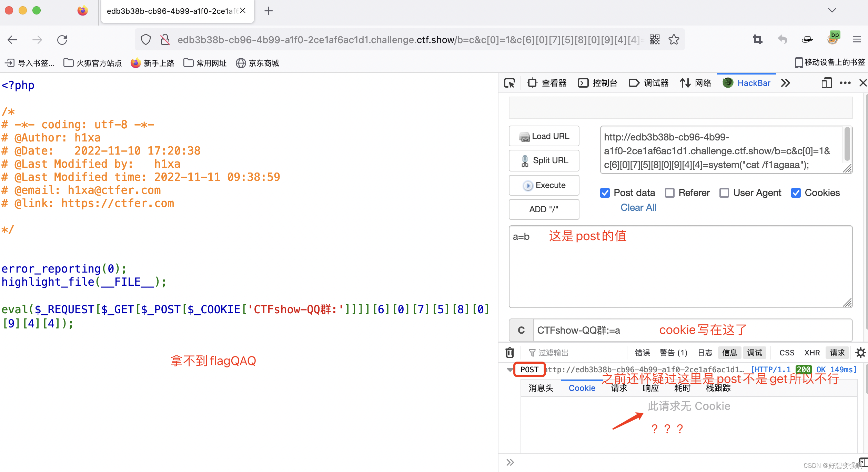The image size is (868, 472).
Task: Collapse the POST request entry triangle
Action: tap(510, 370)
